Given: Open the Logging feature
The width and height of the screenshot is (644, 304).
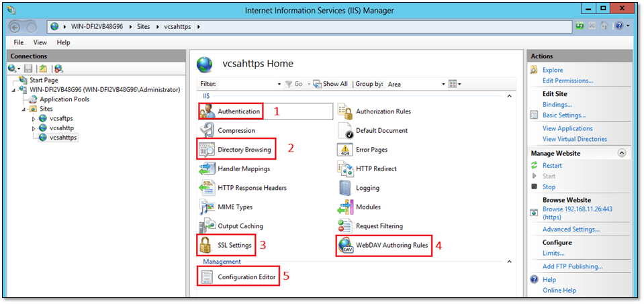Looking at the screenshot, I should pos(358,188).
